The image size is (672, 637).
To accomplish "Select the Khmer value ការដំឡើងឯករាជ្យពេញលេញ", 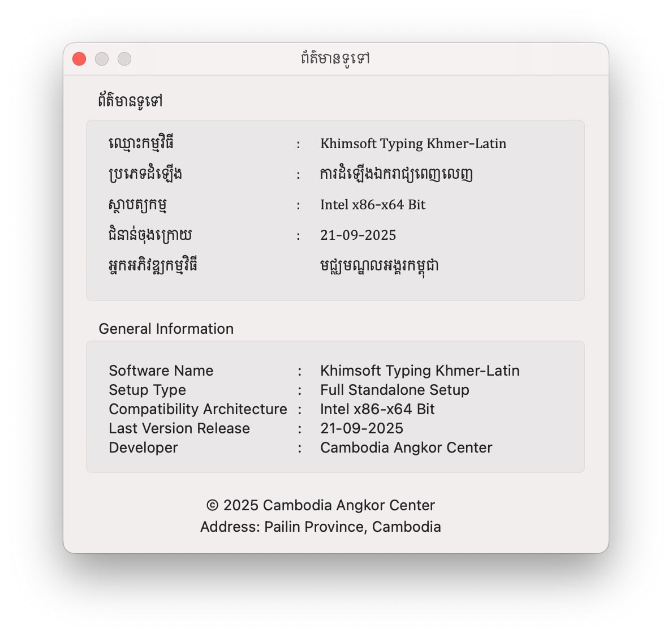I will pyautogui.click(x=396, y=174).
